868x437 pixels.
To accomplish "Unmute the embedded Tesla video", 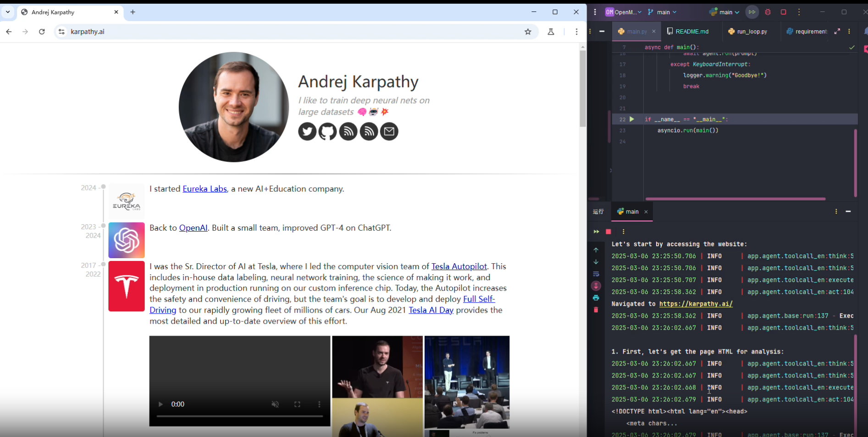I will (x=275, y=404).
